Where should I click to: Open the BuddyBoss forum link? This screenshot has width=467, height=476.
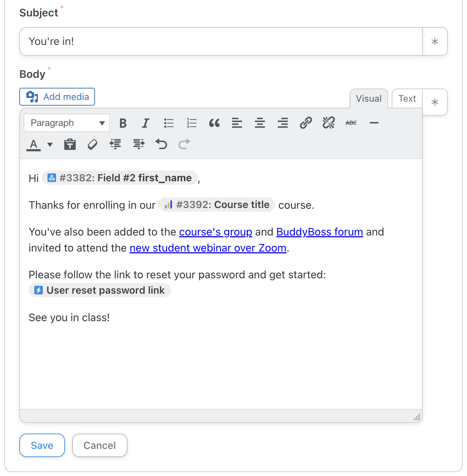coord(320,232)
